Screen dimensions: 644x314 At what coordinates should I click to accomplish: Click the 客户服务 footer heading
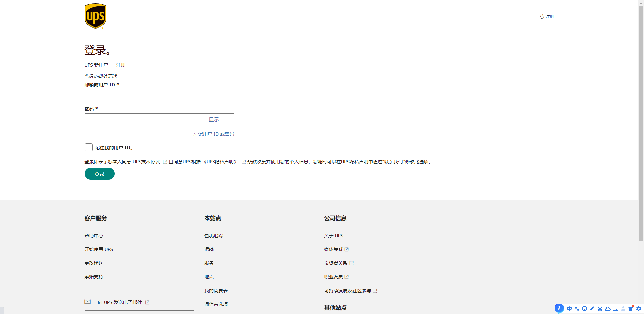click(x=96, y=218)
